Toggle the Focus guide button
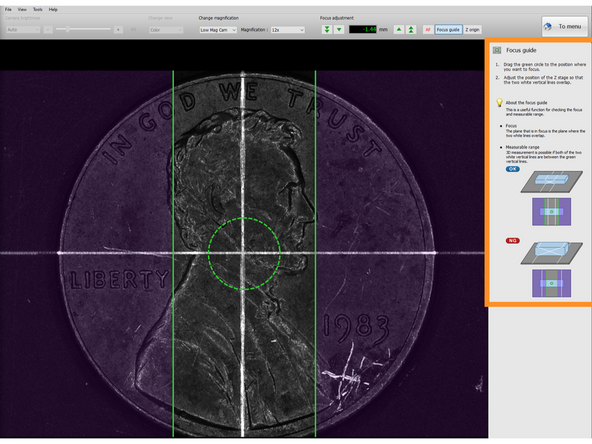The height and width of the screenshot is (444, 592). 448,29
